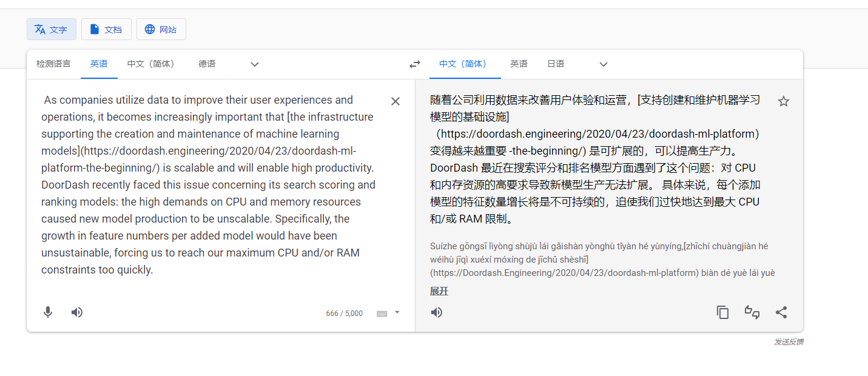
Task: Open the source language dropdown arrow
Action: point(254,64)
